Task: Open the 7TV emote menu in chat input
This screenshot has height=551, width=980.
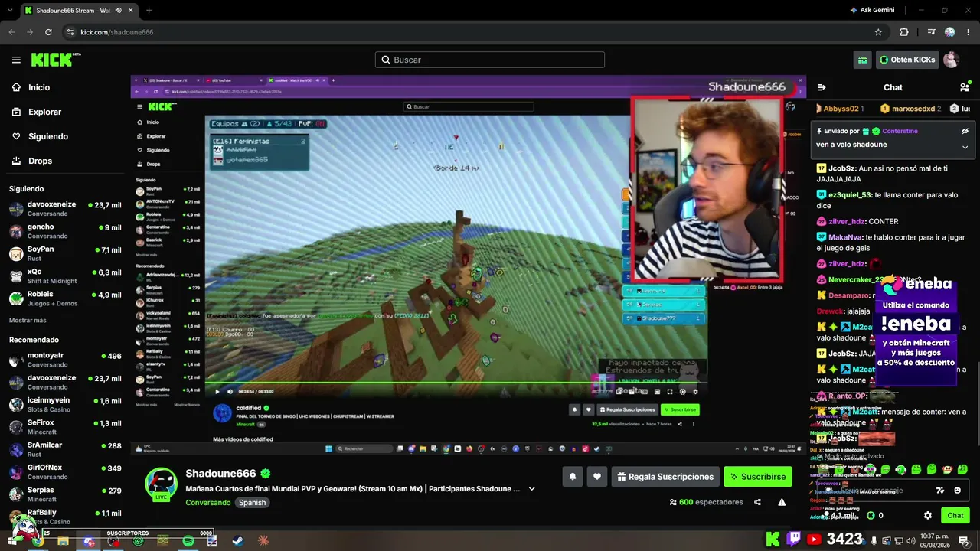Action: 940,491
